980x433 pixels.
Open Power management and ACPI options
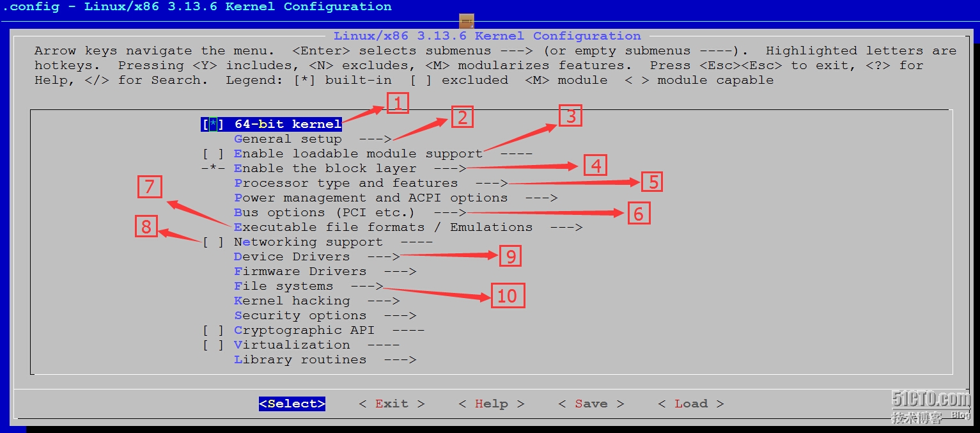(x=396, y=198)
